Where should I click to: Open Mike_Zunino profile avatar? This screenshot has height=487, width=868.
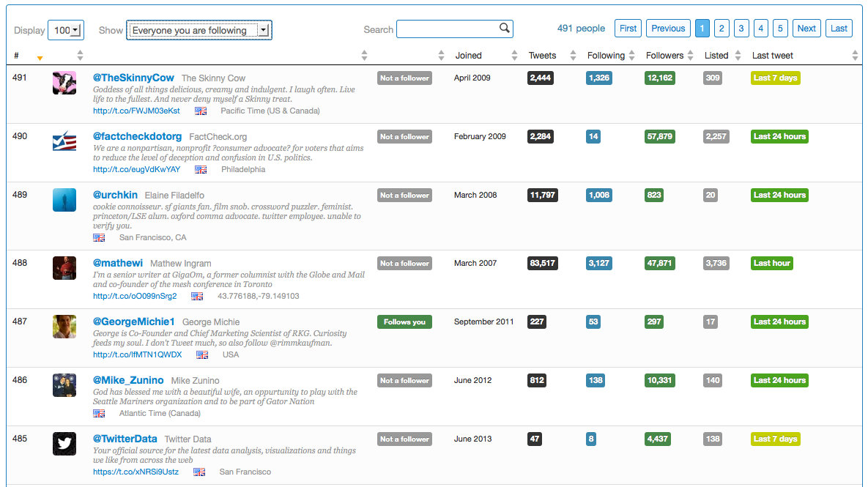coord(64,386)
